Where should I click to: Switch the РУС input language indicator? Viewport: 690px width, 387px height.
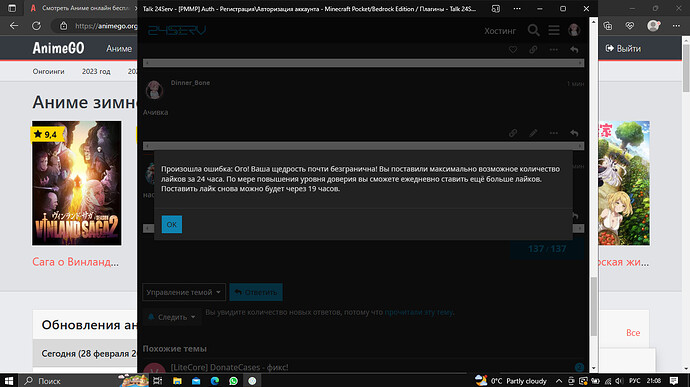(x=635, y=381)
